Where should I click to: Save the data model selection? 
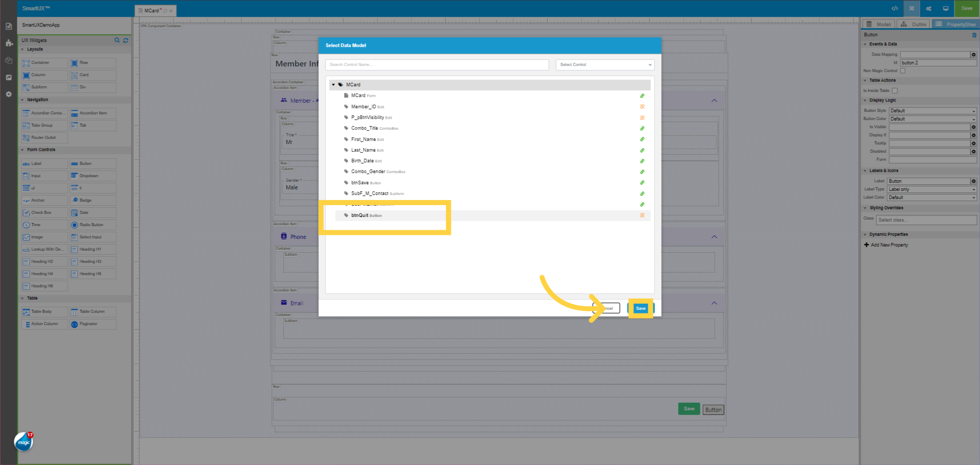tap(641, 308)
